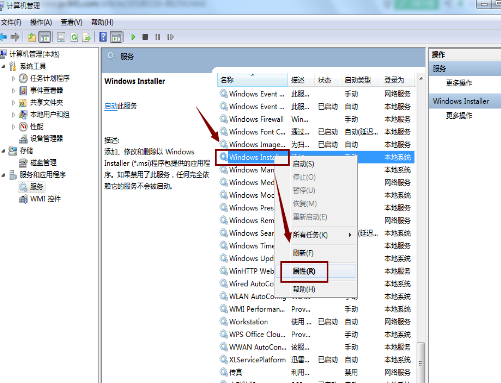Screen dimensions: 501x383
Task: Expand the 性能 tree node
Action: [13, 126]
